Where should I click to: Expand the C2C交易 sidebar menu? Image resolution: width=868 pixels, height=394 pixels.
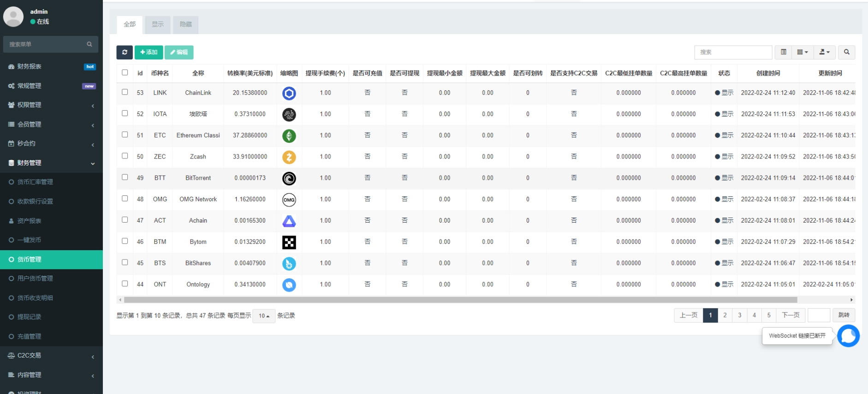tap(51, 356)
